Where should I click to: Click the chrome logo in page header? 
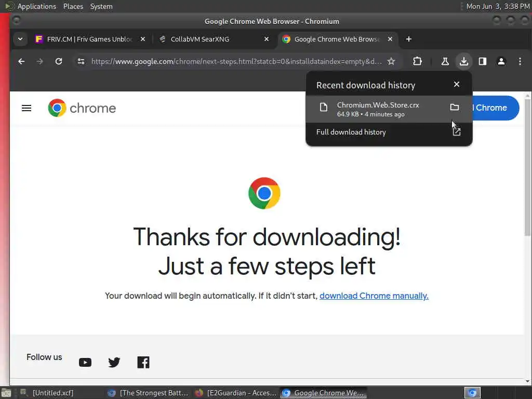click(x=82, y=108)
